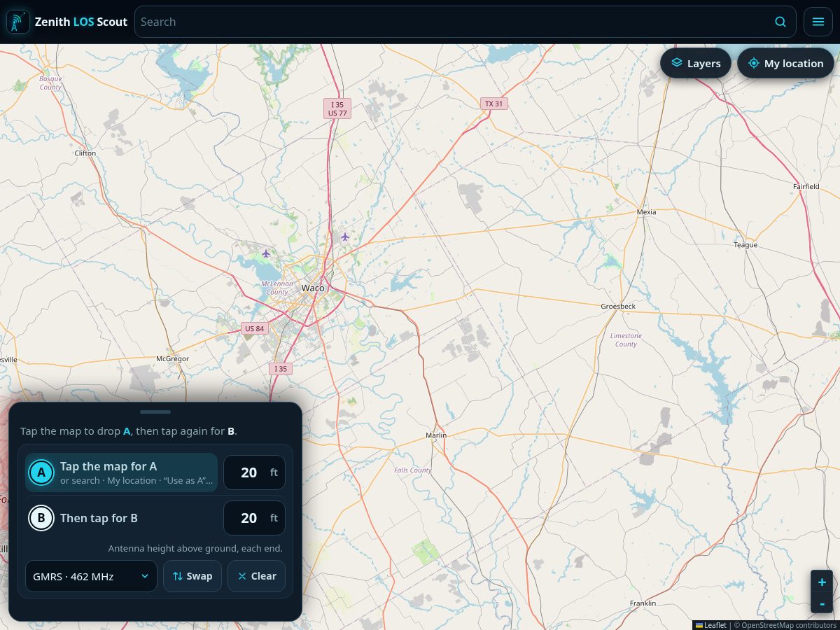Viewport: 840px width, 630px height.
Task: Open the Leaflet attribution link
Action: 710,625
